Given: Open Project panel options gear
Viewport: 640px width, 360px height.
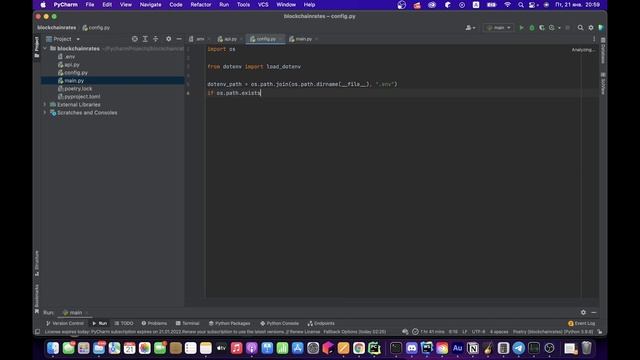Looking at the screenshot, I should coord(169,39).
